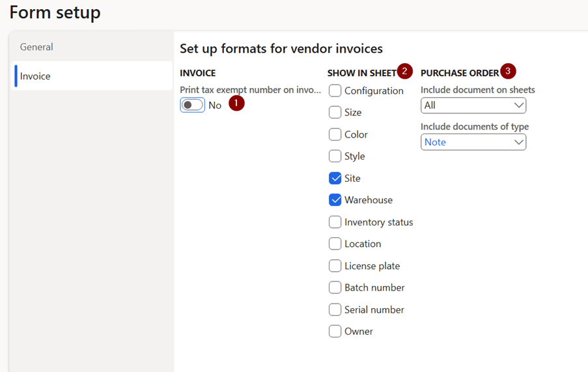The height and width of the screenshot is (372, 588).
Task: Tick the Serial number checkbox
Action: 335,309
